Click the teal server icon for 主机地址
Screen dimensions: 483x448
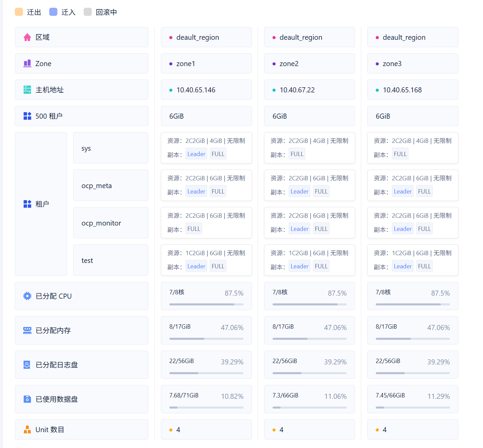[x=27, y=90]
